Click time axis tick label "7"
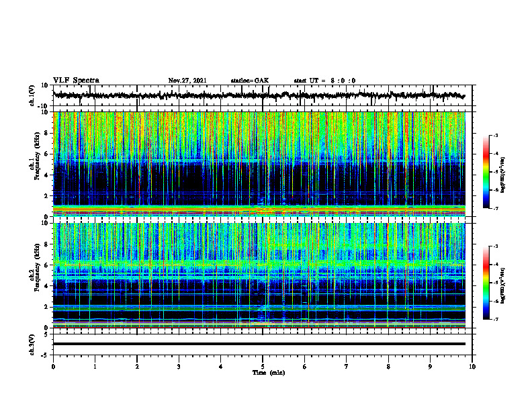This screenshot has width=532, height=411. pos(347,367)
